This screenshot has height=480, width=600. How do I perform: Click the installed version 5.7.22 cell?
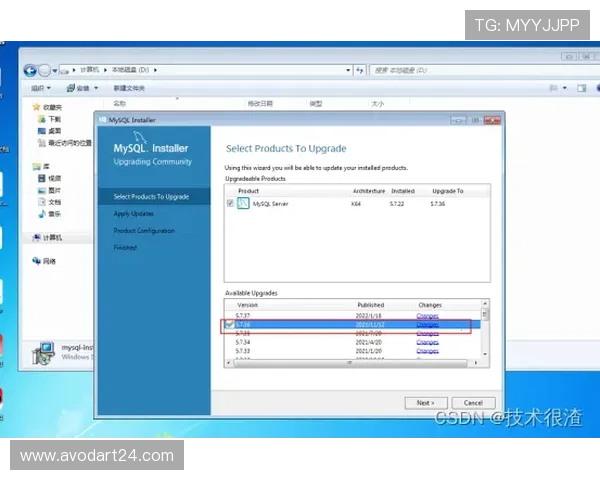[397, 204]
